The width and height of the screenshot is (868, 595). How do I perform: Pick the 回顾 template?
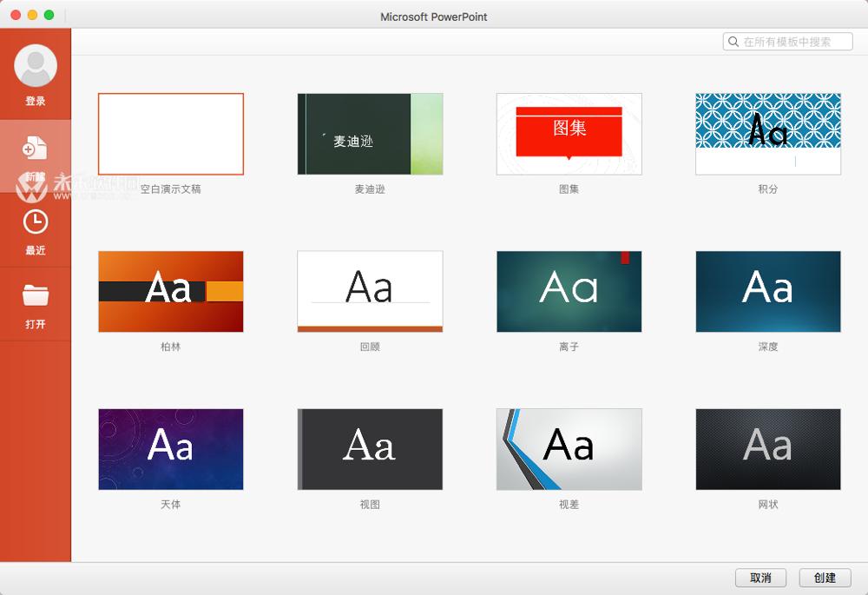point(370,291)
